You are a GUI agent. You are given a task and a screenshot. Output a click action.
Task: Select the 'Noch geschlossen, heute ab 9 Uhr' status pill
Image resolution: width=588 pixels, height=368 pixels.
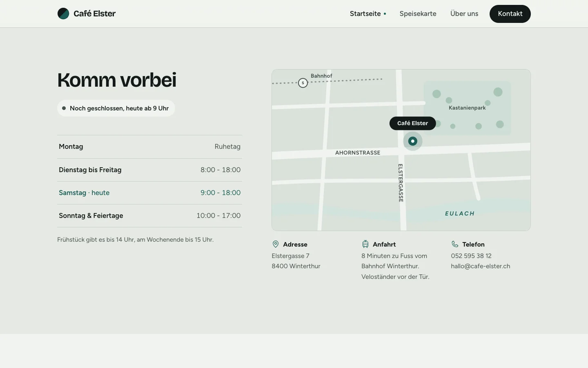116,108
